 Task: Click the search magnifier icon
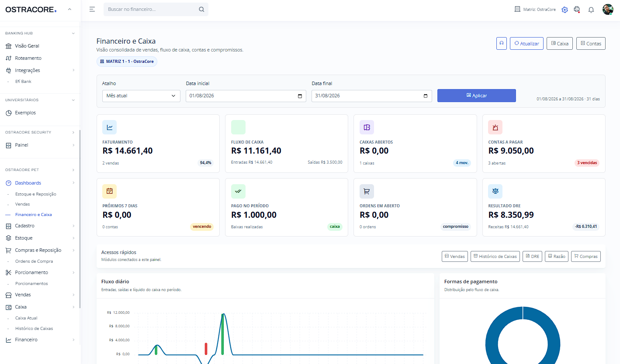(x=201, y=9)
